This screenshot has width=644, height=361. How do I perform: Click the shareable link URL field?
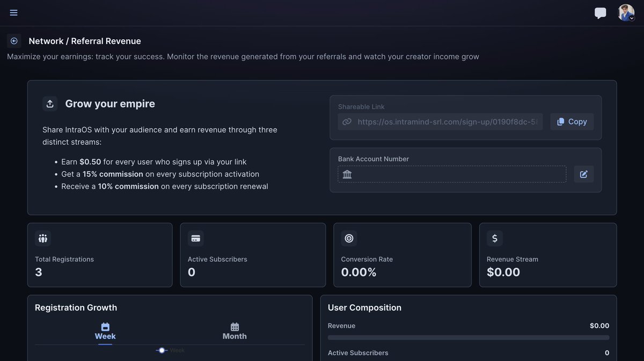coord(440,122)
